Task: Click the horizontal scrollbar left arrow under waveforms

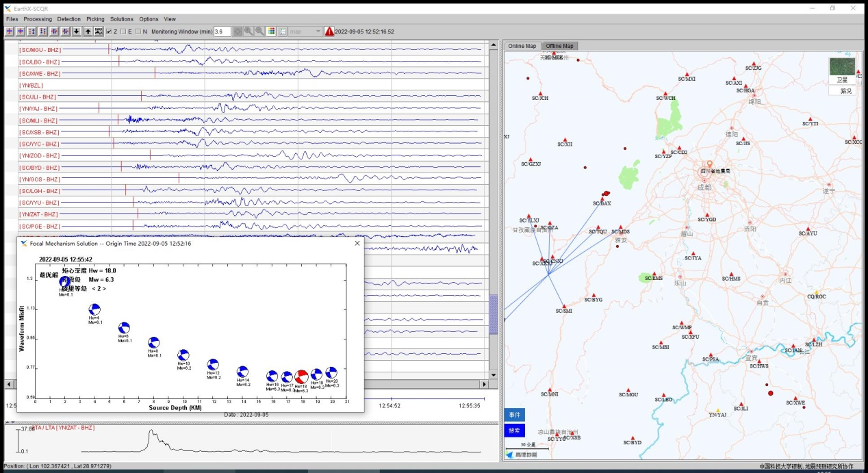Action: (x=8, y=386)
